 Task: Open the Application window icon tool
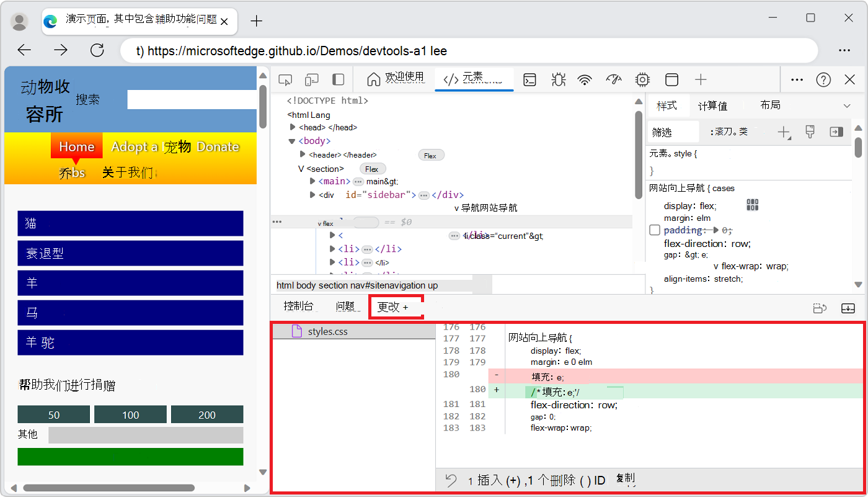click(671, 79)
